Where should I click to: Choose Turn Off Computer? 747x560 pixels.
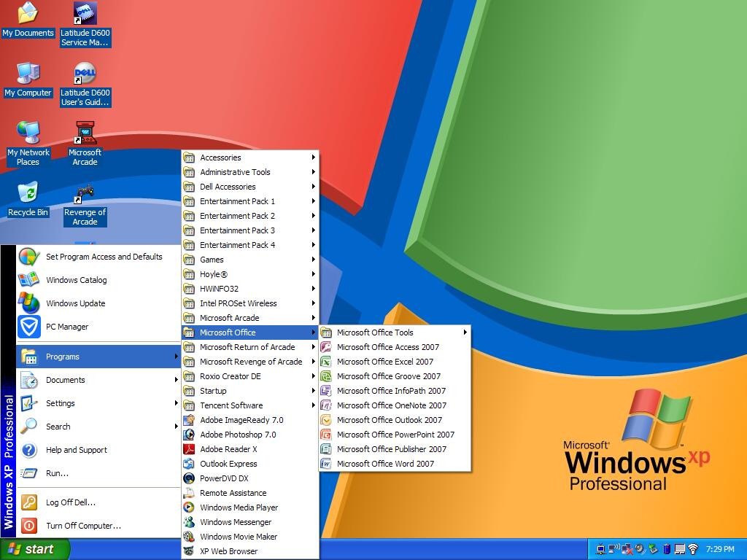98,526
